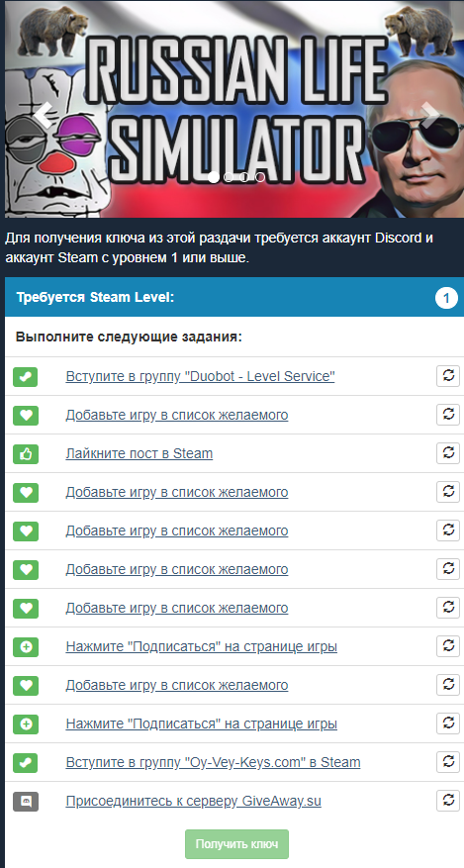The height and width of the screenshot is (868, 464).
Task: Click the Steam Level badge showing 1
Action: click(446, 298)
